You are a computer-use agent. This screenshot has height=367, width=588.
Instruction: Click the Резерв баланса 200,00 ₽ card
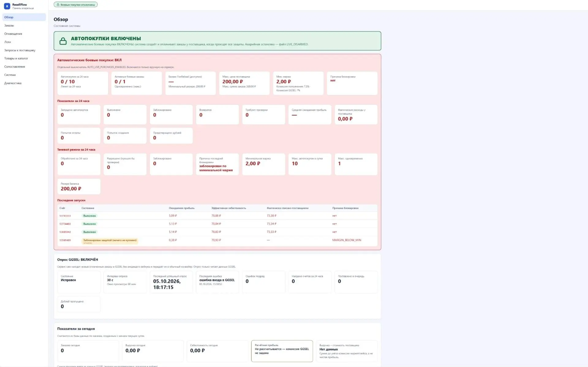tap(79, 186)
